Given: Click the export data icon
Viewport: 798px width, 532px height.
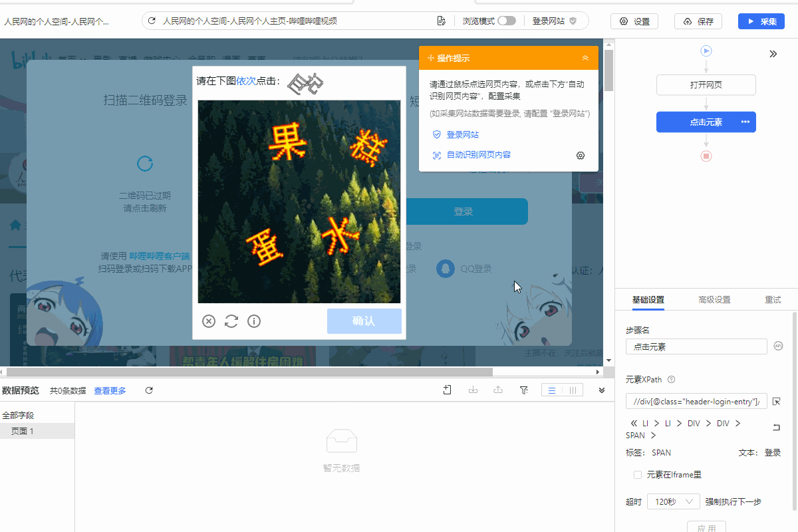Looking at the screenshot, I should (x=498, y=390).
